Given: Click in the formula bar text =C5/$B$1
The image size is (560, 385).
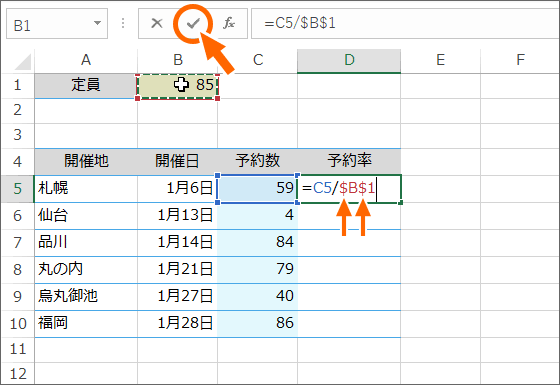Looking at the screenshot, I should point(300,24).
